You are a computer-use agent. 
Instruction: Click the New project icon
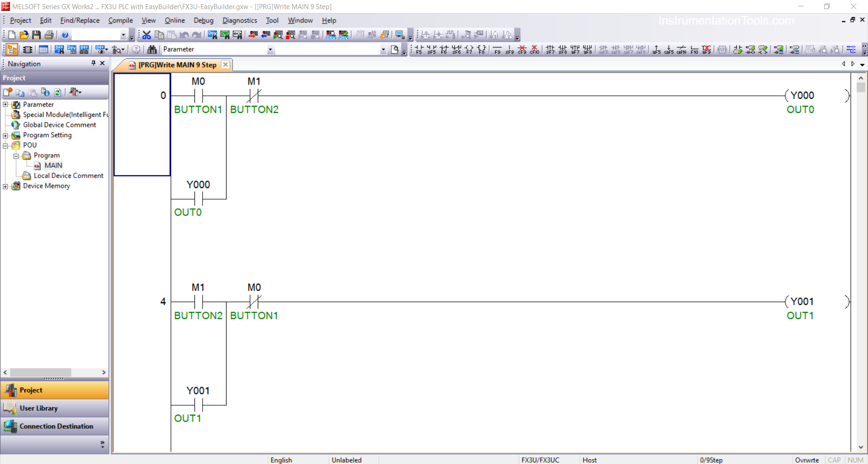coord(12,35)
